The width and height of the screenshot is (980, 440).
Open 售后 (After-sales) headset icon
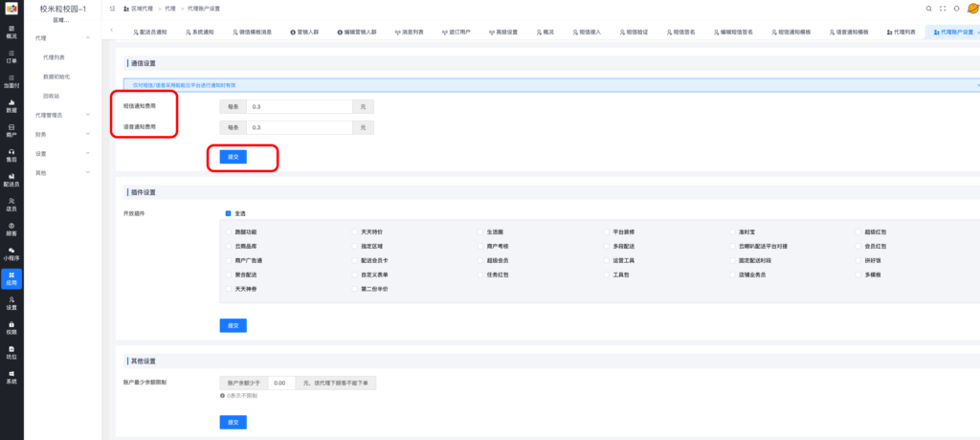coord(11,156)
